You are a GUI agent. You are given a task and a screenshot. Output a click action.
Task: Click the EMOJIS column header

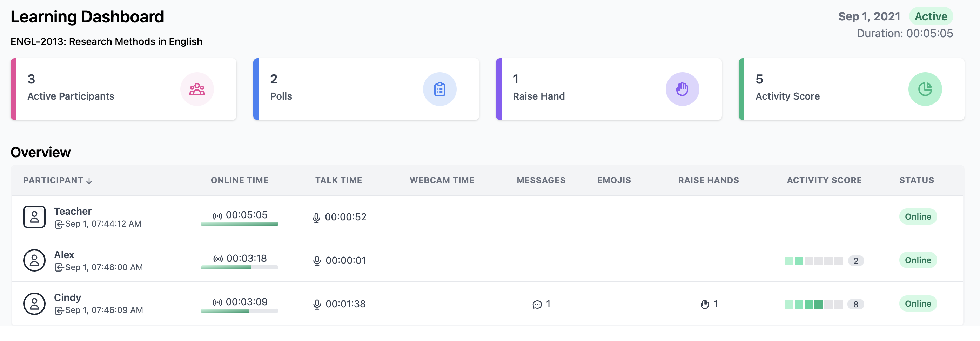pyautogui.click(x=614, y=180)
